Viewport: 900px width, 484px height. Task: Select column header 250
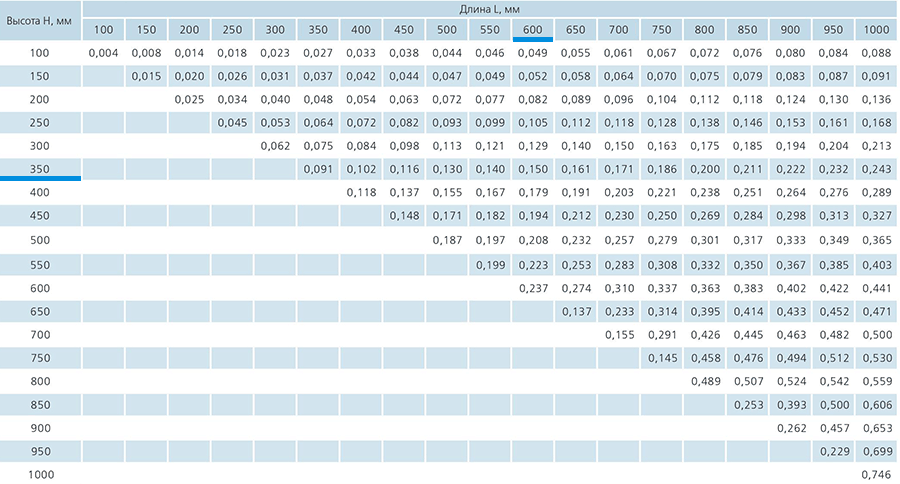click(232, 30)
